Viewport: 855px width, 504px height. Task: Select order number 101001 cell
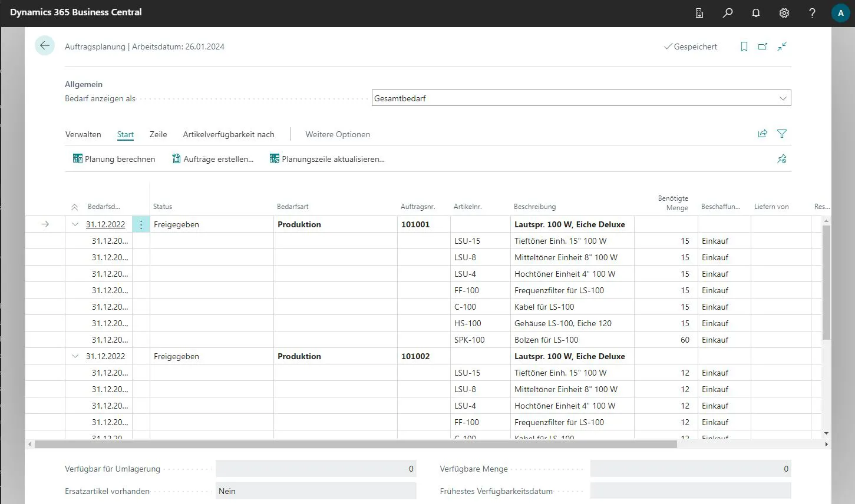[424, 224]
